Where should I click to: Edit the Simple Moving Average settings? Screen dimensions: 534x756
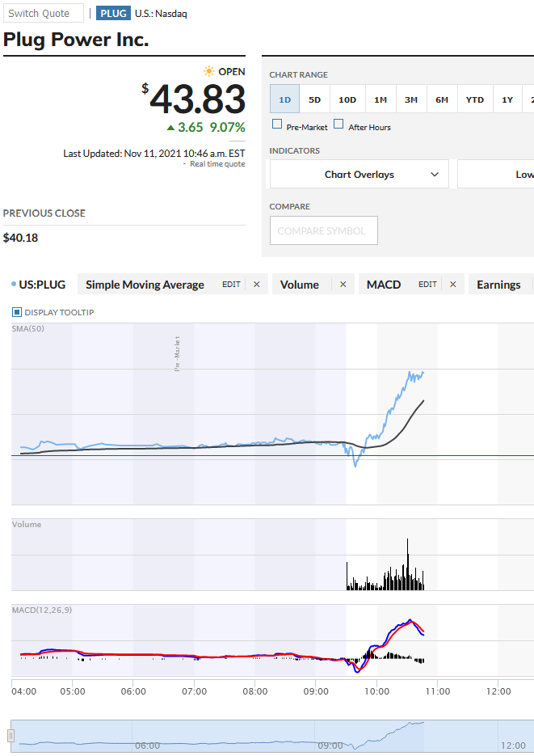coord(231,285)
